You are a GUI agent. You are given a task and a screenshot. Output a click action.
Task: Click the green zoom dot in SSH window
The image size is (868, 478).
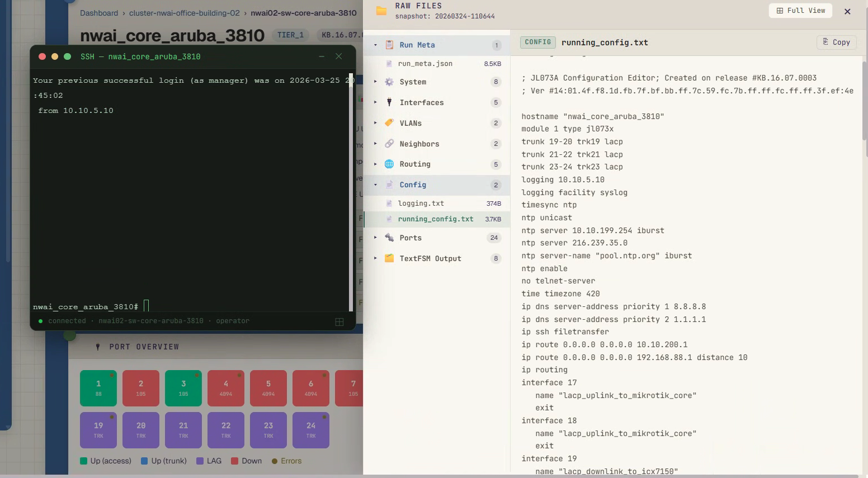coord(68,56)
